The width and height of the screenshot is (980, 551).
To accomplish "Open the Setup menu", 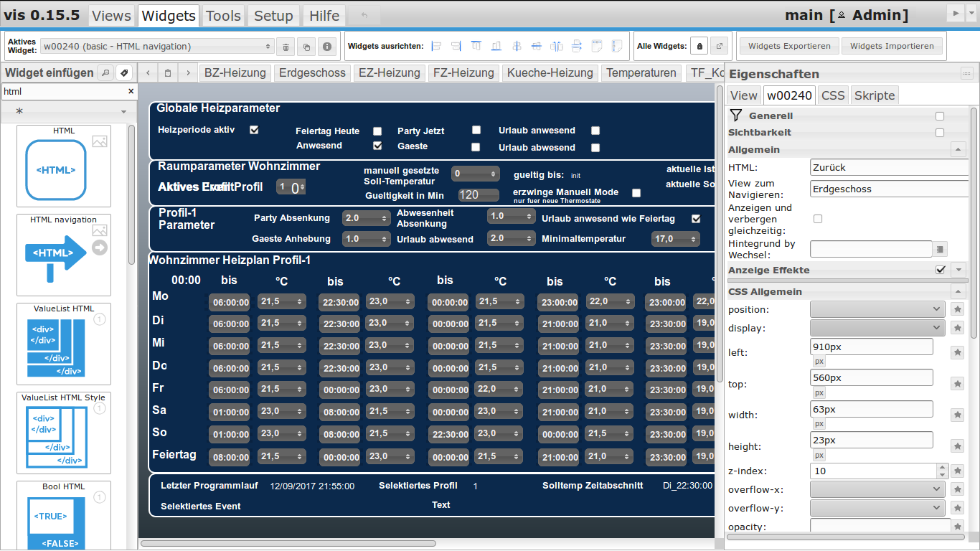I will pyautogui.click(x=273, y=15).
